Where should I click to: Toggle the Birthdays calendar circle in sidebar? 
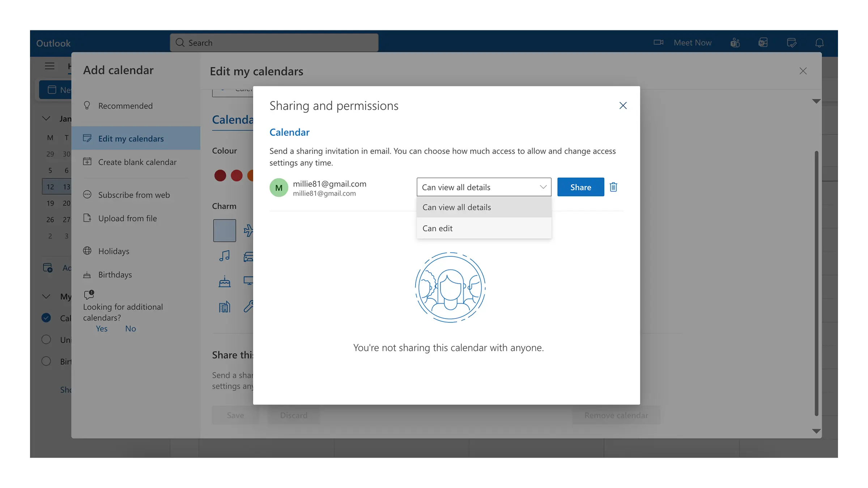click(x=46, y=361)
